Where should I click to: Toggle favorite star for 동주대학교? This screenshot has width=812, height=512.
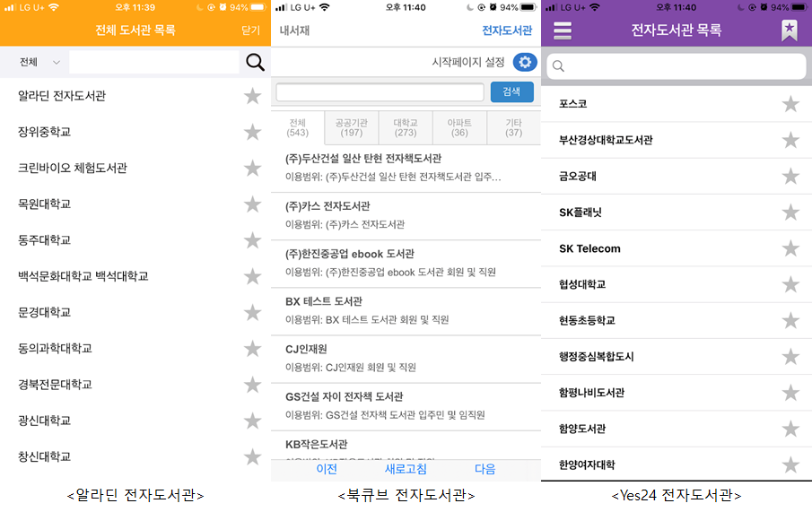(x=253, y=240)
